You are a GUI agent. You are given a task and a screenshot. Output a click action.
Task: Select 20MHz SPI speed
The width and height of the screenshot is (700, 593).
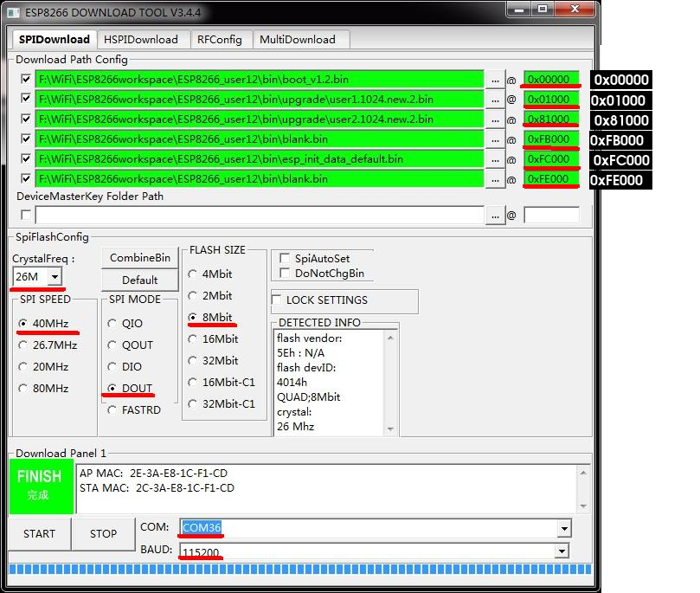[43, 366]
